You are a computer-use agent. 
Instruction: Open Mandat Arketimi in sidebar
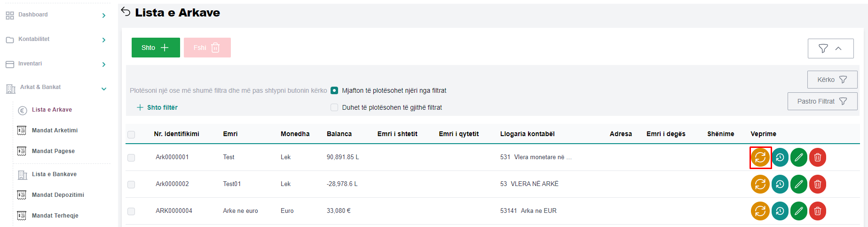click(55, 130)
